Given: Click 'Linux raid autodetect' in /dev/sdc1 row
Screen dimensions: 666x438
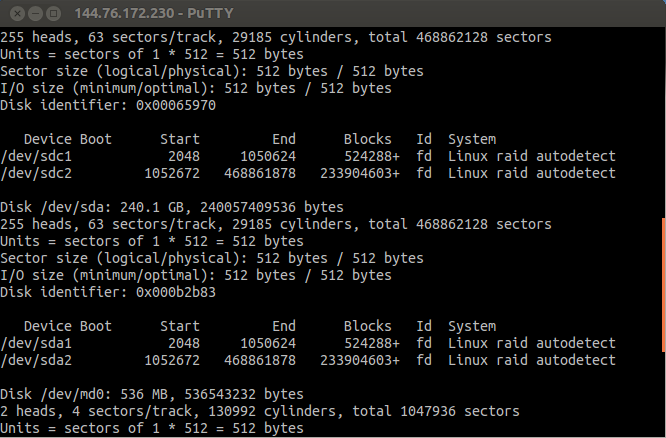Looking at the screenshot, I should click(532, 156).
